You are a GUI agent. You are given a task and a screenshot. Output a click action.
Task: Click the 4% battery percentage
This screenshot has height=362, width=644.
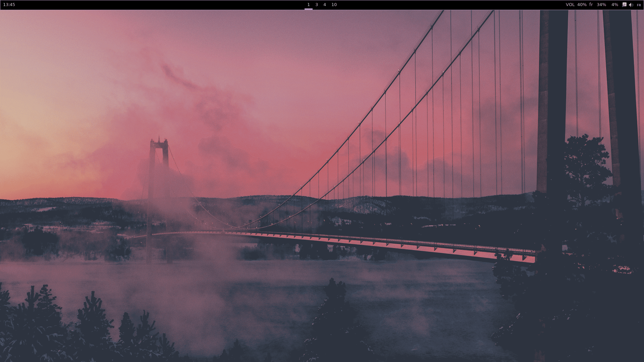point(614,5)
